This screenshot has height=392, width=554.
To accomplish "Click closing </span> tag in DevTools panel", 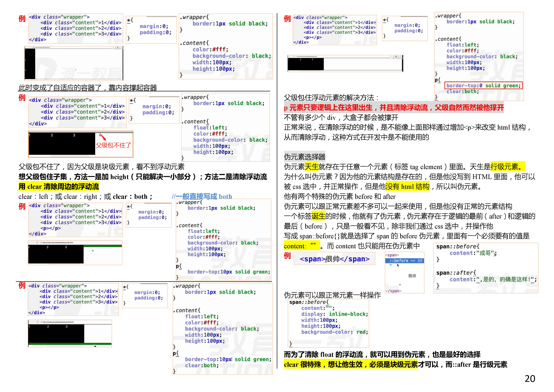I will 393,291.
